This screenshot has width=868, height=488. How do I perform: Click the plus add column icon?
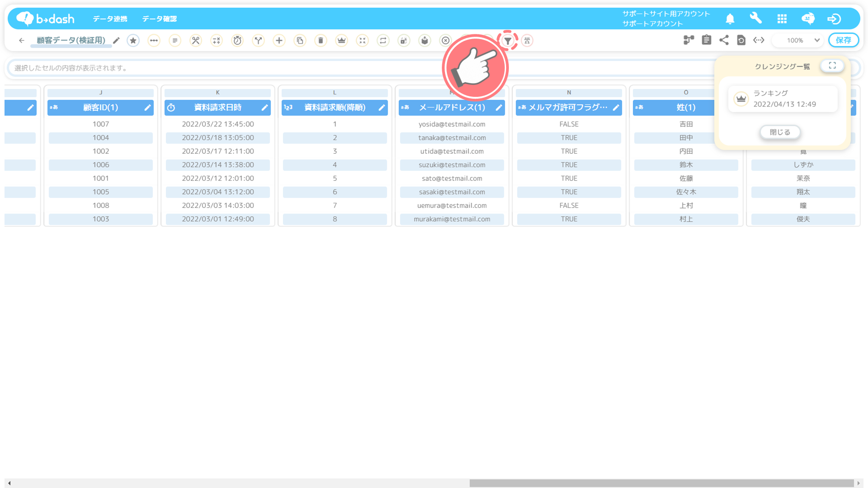click(x=279, y=40)
